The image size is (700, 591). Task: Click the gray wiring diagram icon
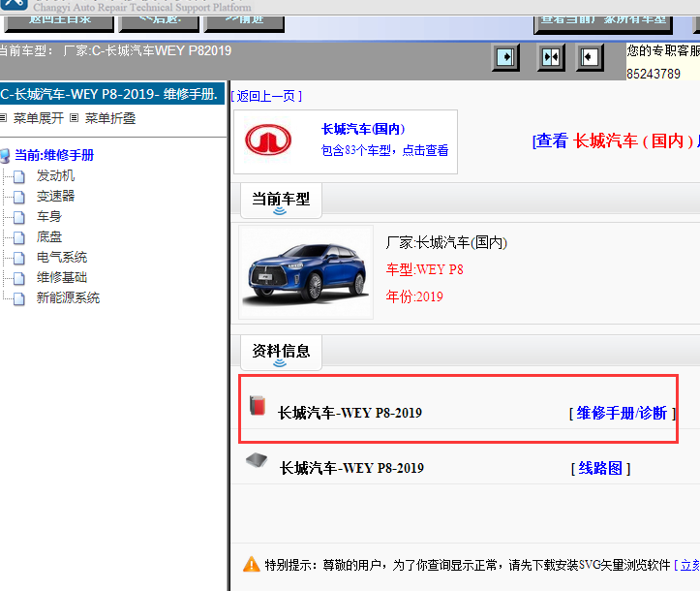coord(257,459)
